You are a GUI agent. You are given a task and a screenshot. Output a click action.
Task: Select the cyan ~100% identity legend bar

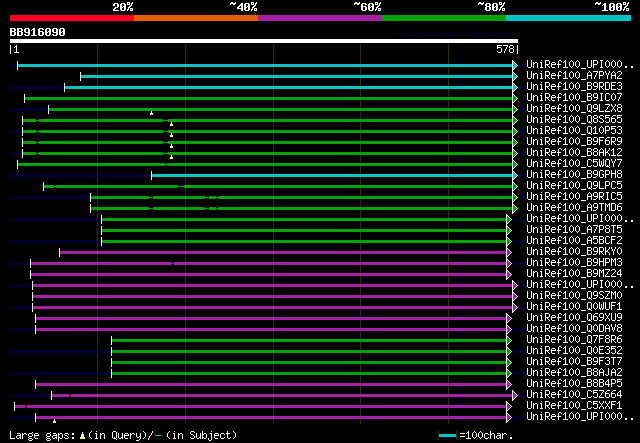point(567,18)
